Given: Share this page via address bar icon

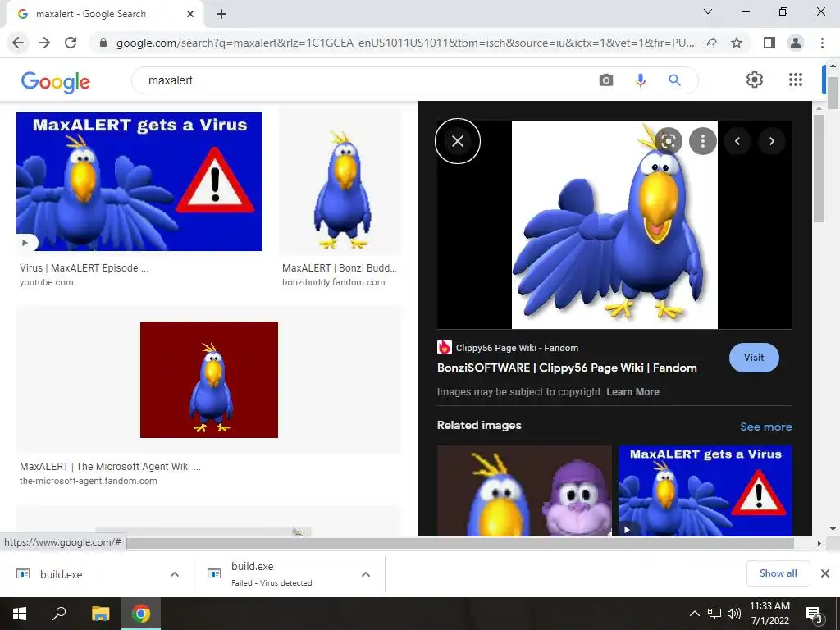Looking at the screenshot, I should (x=710, y=43).
